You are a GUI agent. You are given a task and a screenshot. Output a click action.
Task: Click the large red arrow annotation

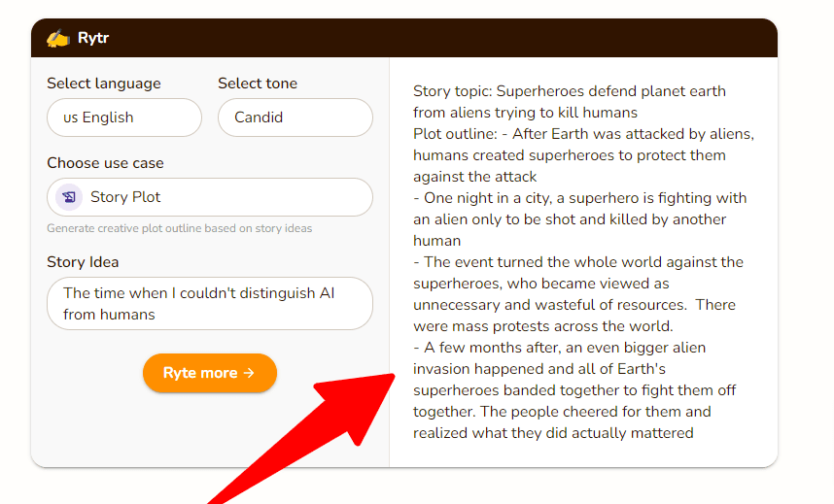pos(321,427)
